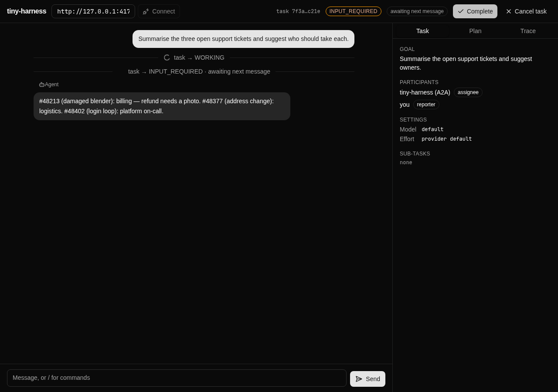558x392 pixels.
Task: Open the Trace tab
Action: coord(528,31)
